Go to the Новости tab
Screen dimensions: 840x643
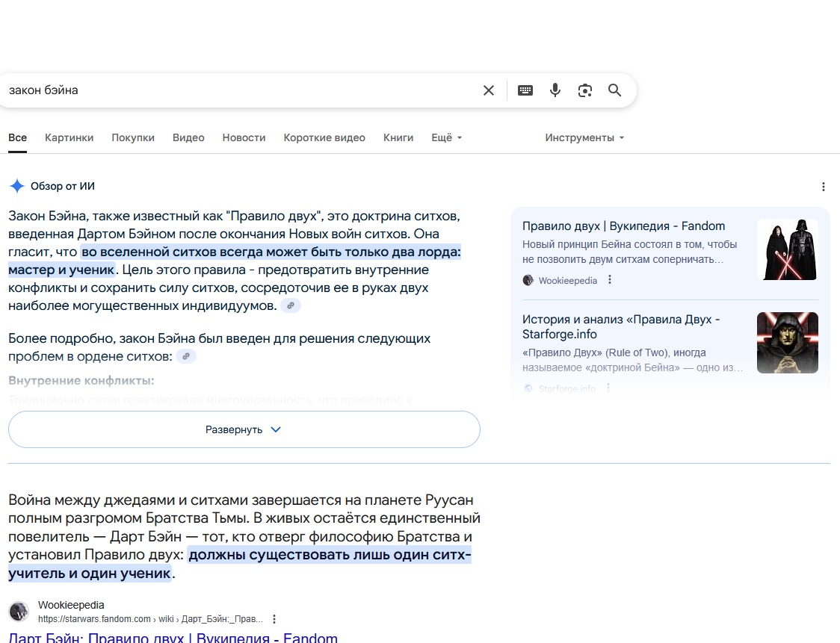[244, 137]
